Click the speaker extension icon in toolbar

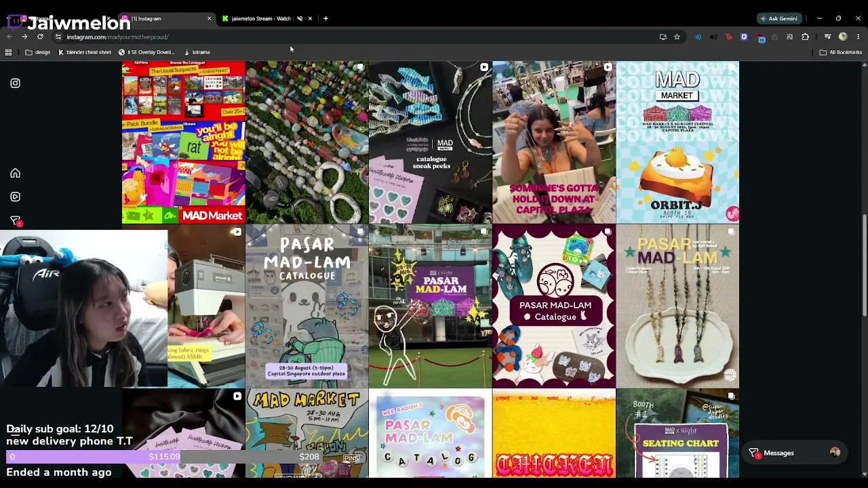[713, 37]
